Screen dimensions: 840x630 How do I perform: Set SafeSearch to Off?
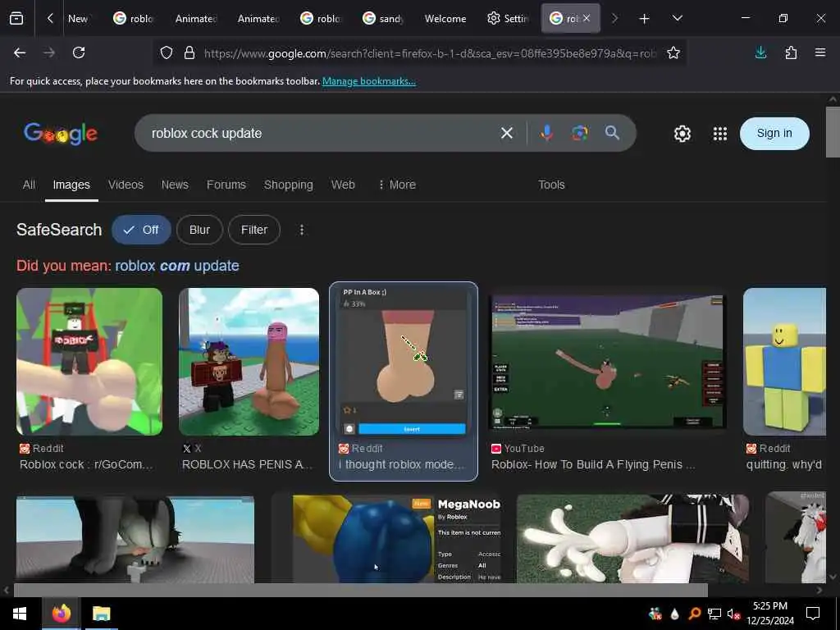[x=141, y=230]
